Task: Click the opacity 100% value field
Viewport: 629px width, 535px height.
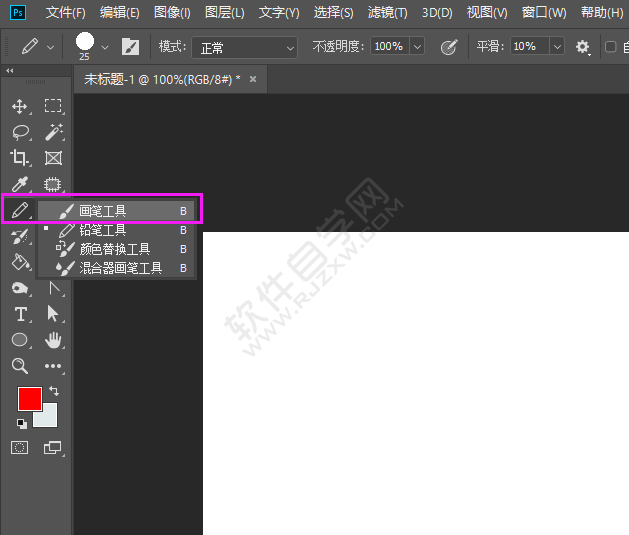Action: [389, 47]
